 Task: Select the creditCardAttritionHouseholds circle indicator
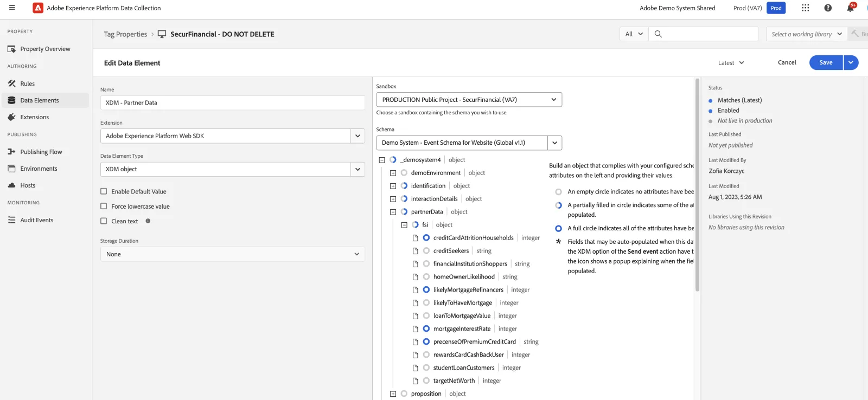(x=426, y=238)
